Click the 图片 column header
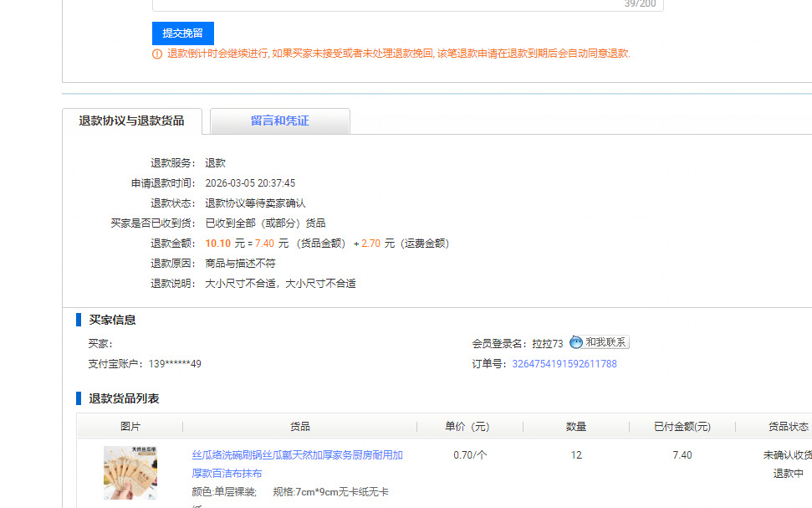This screenshot has height=508, width=812. (x=130, y=427)
